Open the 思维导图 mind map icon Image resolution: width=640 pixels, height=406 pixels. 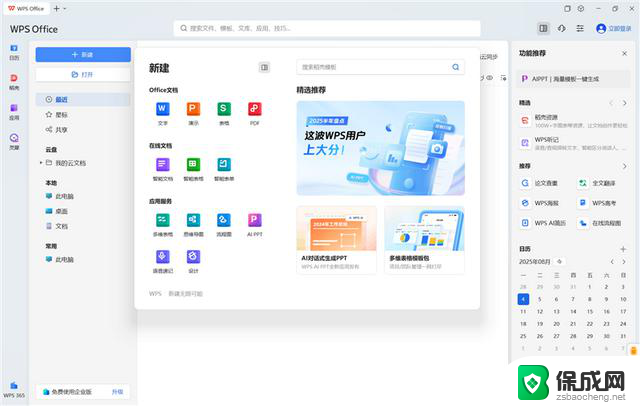point(193,220)
